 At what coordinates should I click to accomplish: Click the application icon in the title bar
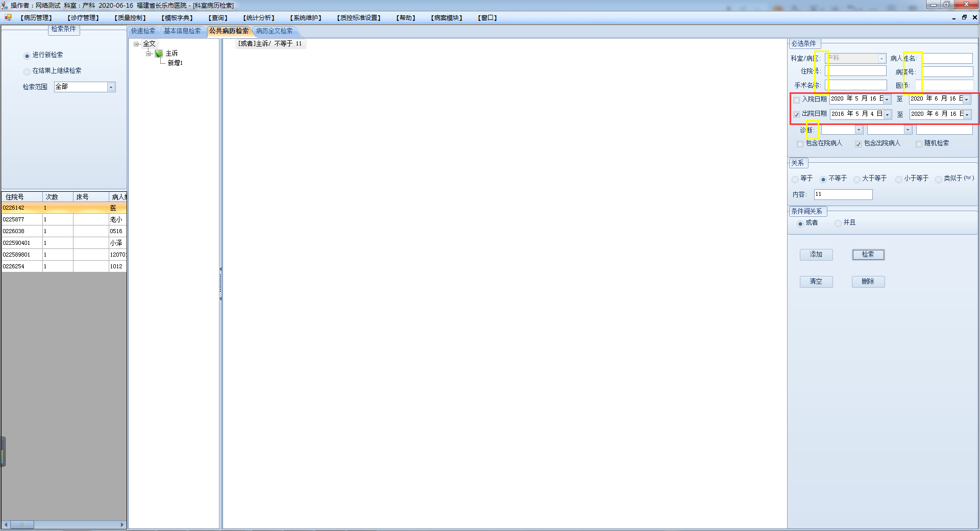[x=5, y=5]
